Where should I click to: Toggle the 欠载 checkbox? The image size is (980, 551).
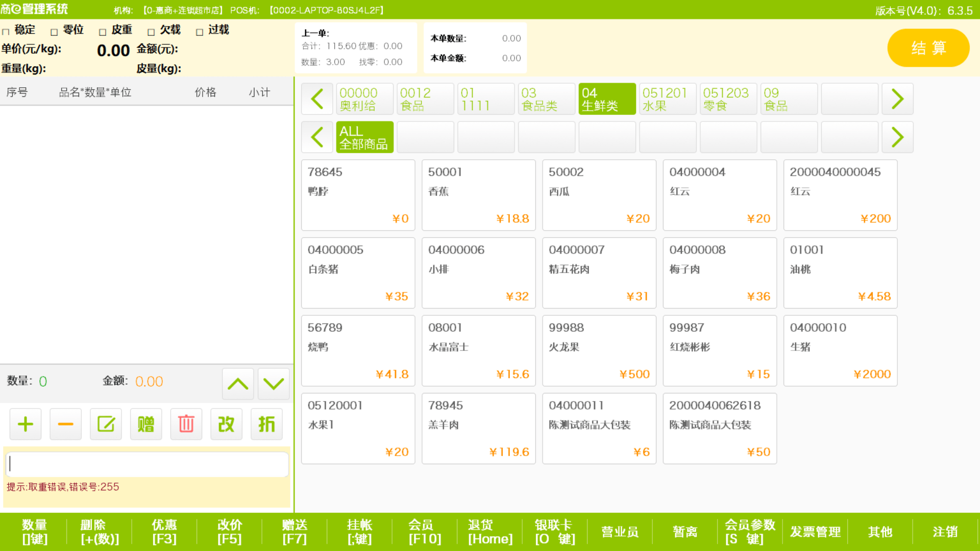[x=151, y=32]
